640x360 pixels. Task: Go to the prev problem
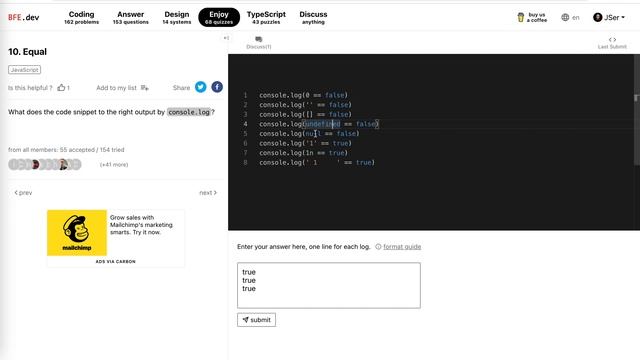point(23,193)
